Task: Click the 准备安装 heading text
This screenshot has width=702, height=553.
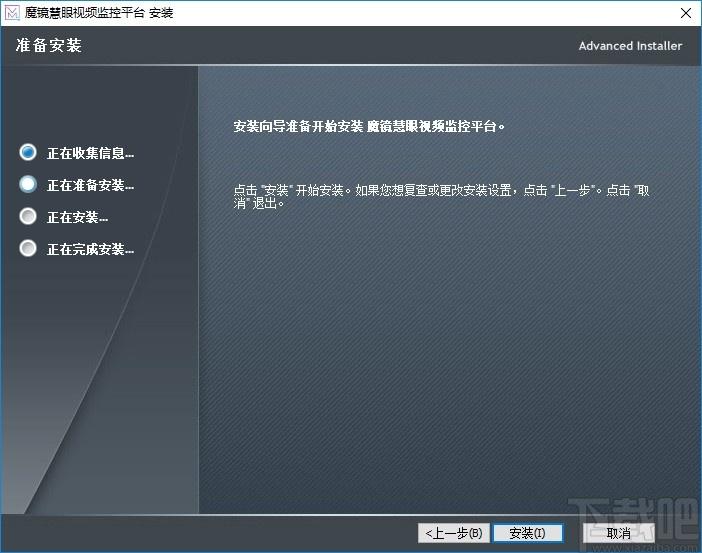Action: 49,45
